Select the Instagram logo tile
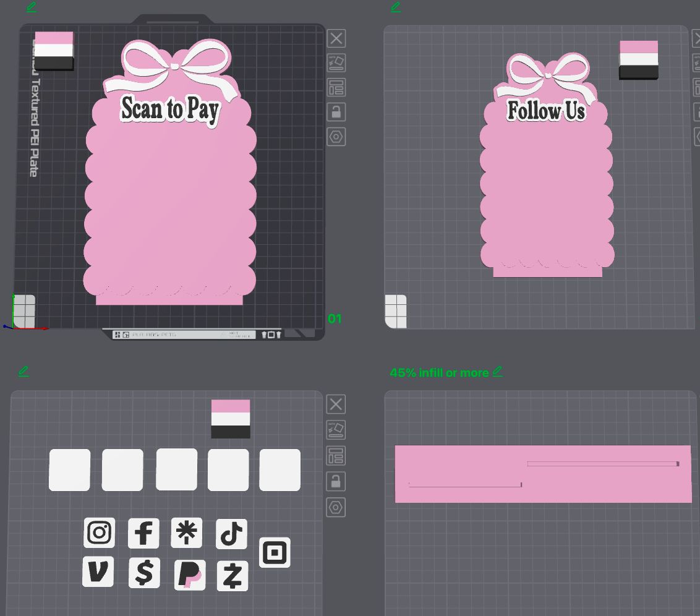 (x=99, y=533)
